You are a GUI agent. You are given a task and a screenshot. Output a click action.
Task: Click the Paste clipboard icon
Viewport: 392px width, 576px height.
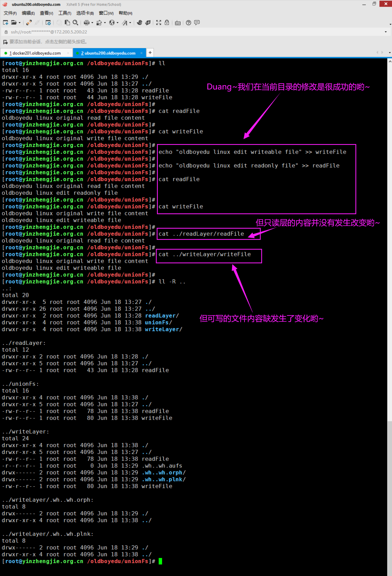67,23
